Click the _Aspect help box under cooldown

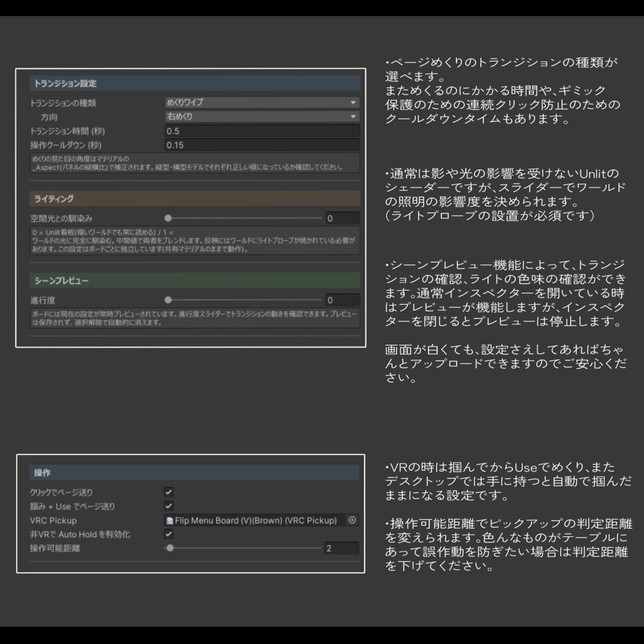click(195, 163)
